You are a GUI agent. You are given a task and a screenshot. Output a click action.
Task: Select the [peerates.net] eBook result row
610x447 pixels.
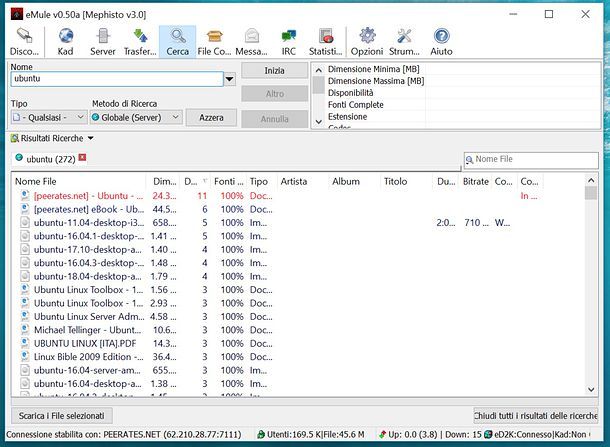298,209
